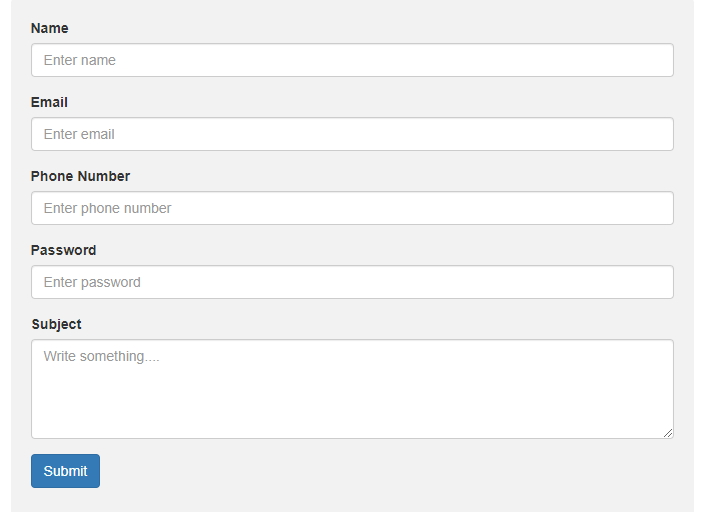Click the "Write something...." placeholder text
This screenshot has width=702, height=512.
tap(102, 356)
